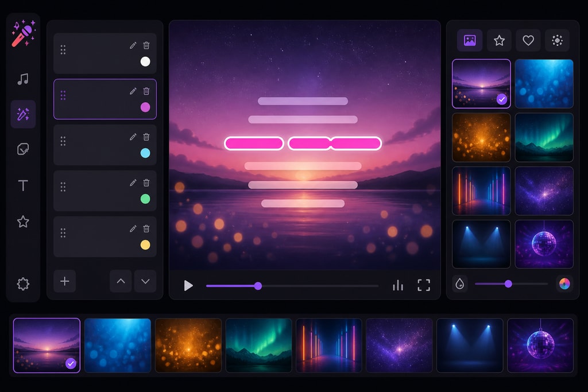Screen dimensions: 588x392
Task: Grab drag handle of white dot row
Action: pos(63,50)
